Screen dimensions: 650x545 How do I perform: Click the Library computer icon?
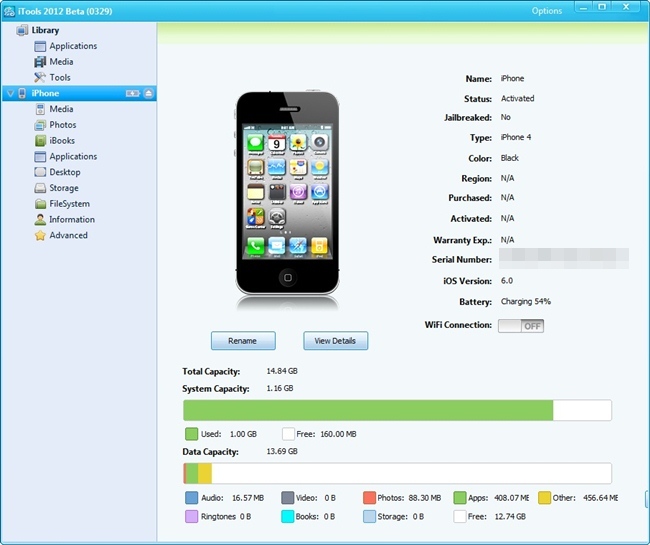(x=22, y=30)
